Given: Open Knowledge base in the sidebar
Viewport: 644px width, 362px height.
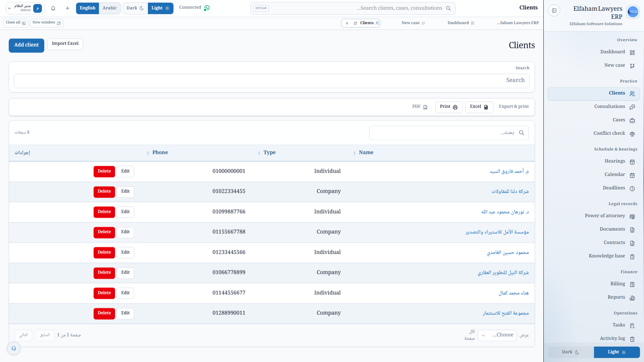Looking at the screenshot, I should [x=594, y=256].
